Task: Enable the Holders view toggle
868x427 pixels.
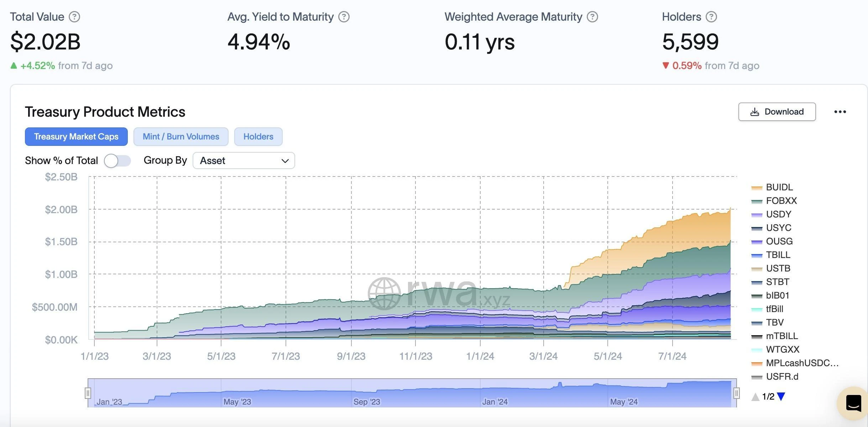Action: 258,136
